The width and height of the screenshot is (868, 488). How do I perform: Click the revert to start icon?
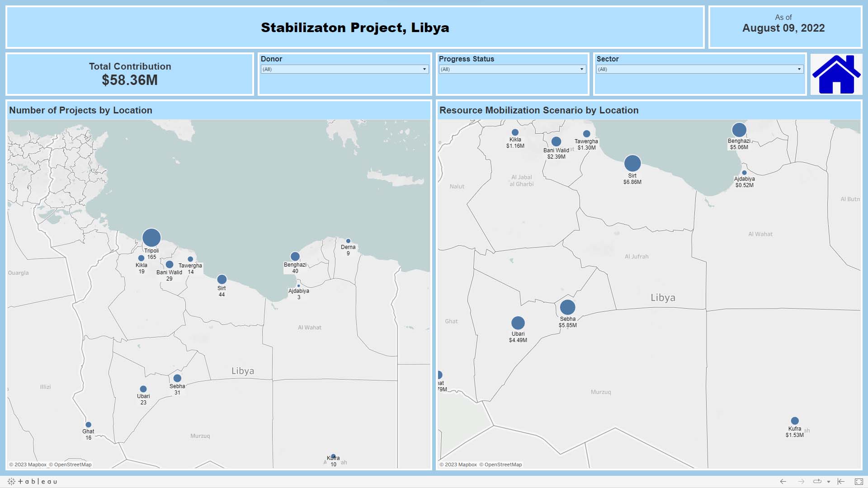(x=841, y=482)
